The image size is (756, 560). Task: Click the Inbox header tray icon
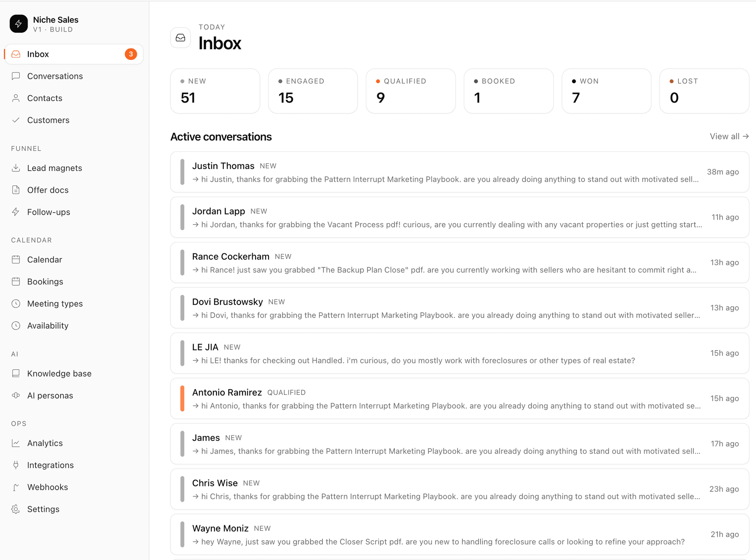tap(180, 38)
